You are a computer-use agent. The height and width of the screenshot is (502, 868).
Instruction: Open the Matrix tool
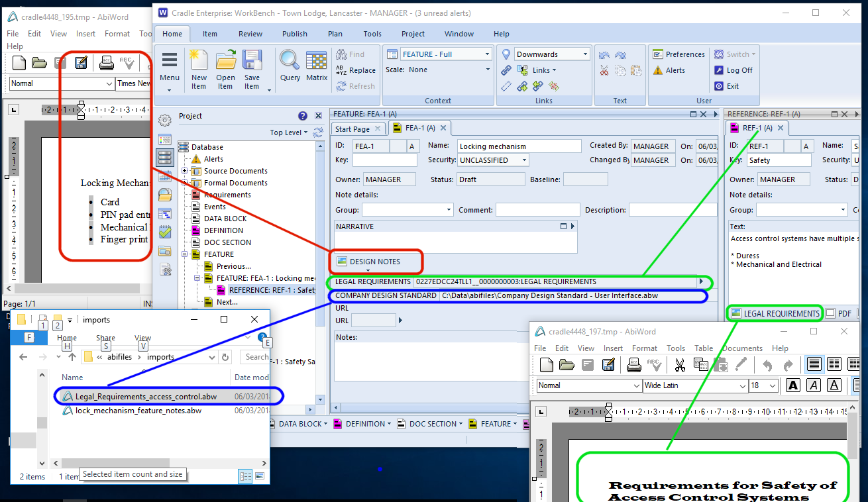click(317, 66)
